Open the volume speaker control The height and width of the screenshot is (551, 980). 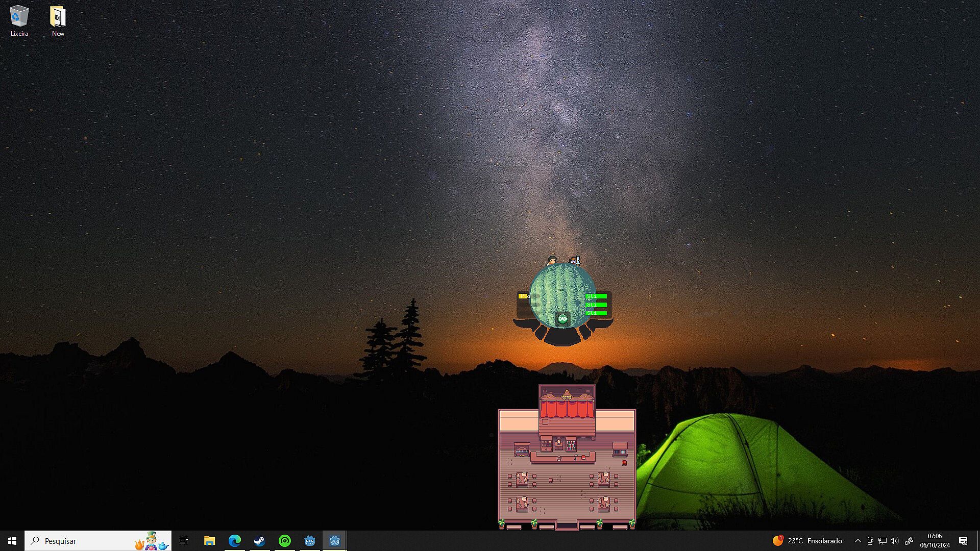894,541
